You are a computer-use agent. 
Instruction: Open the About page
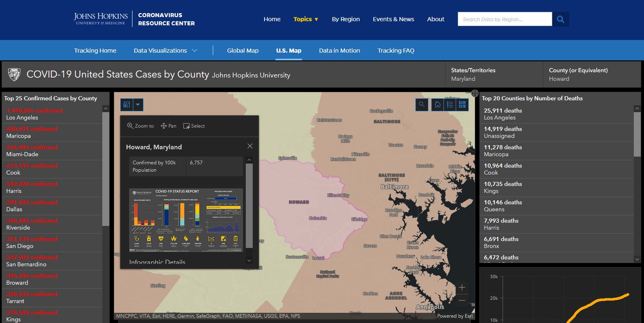point(436,19)
